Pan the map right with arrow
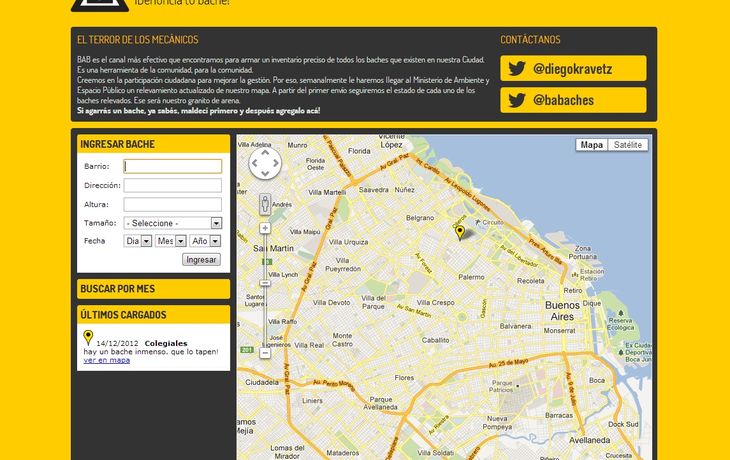Image resolution: width=730 pixels, height=460 pixels. tap(276, 163)
